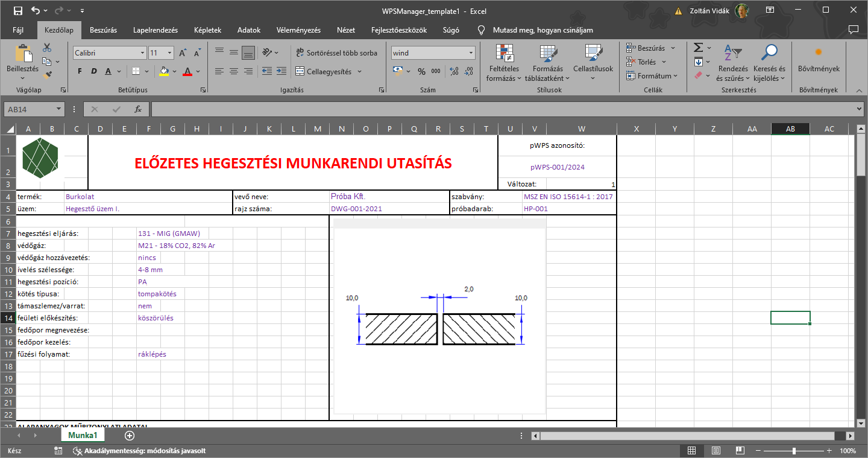Click the Cut scissors icon

coord(47,48)
